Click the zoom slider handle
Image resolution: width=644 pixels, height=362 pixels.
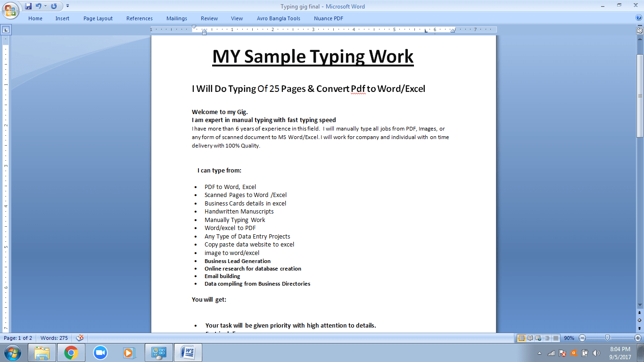coord(608,338)
